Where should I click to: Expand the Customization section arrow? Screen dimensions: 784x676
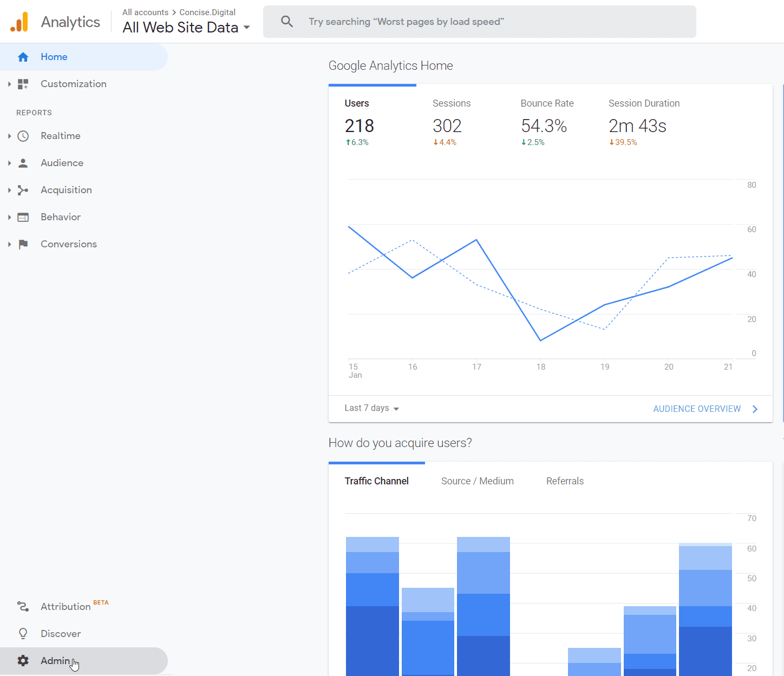9,84
